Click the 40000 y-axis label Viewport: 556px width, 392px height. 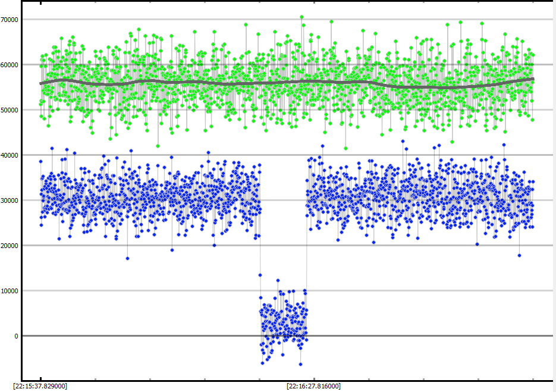coord(11,155)
